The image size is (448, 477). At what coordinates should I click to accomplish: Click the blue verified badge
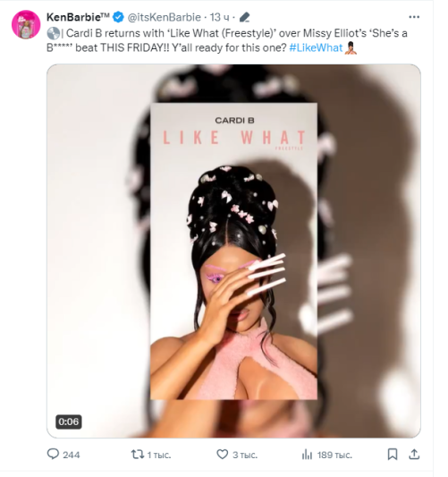point(118,17)
